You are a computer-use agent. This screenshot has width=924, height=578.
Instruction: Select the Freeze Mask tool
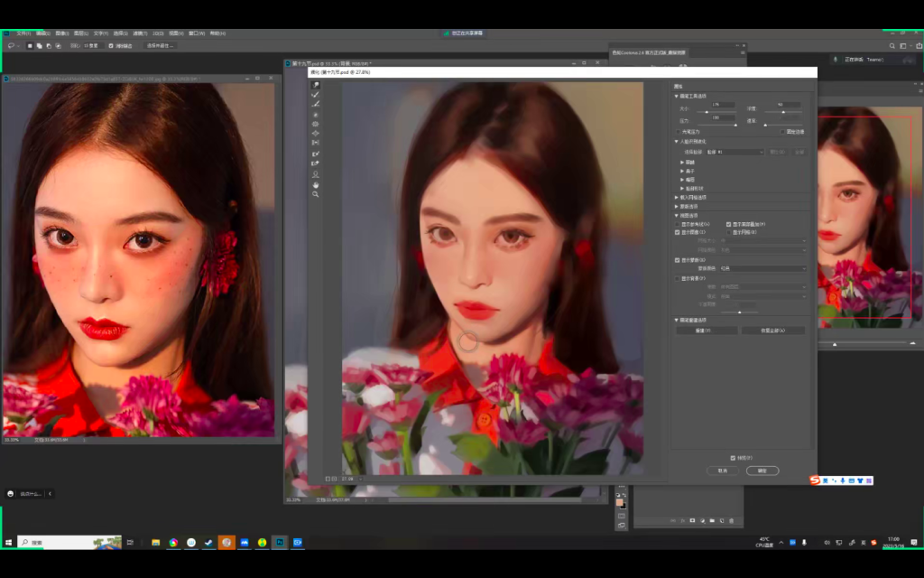(x=316, y=154)
